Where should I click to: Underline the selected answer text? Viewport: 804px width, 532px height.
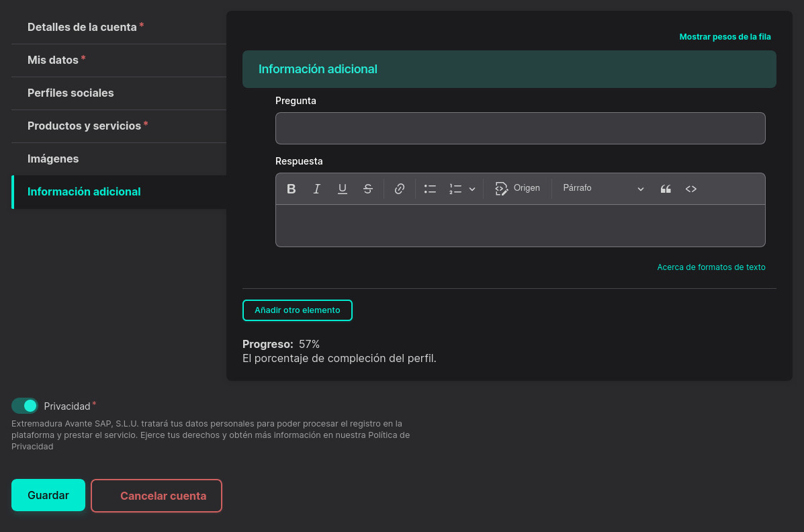click(343, 189)
